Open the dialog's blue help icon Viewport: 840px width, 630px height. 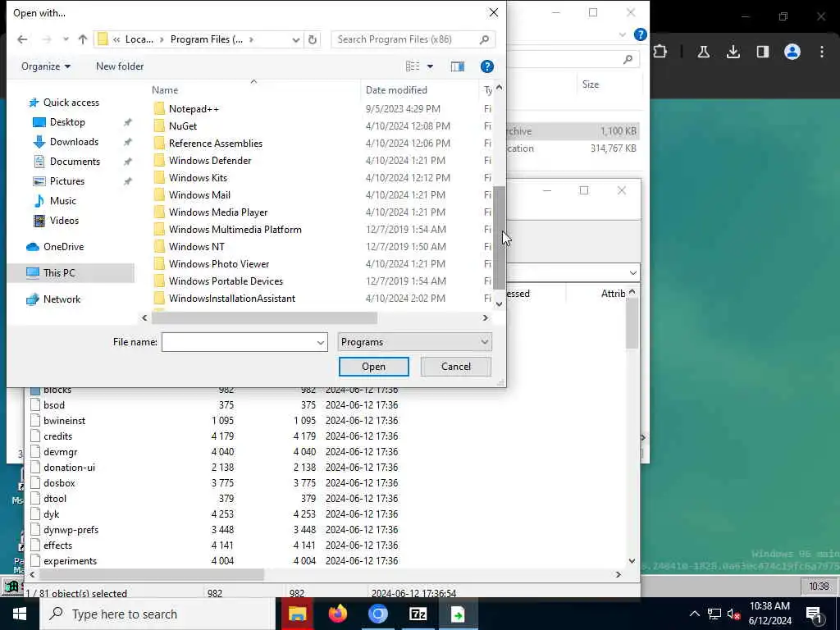coord(487,66)
